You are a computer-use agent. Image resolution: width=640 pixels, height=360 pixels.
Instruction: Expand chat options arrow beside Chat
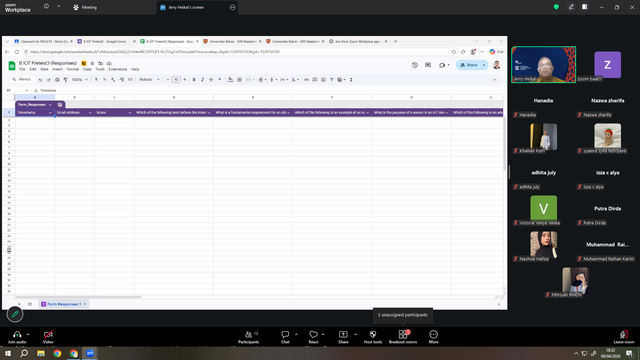pyautogui.click(x=296, y=334)
